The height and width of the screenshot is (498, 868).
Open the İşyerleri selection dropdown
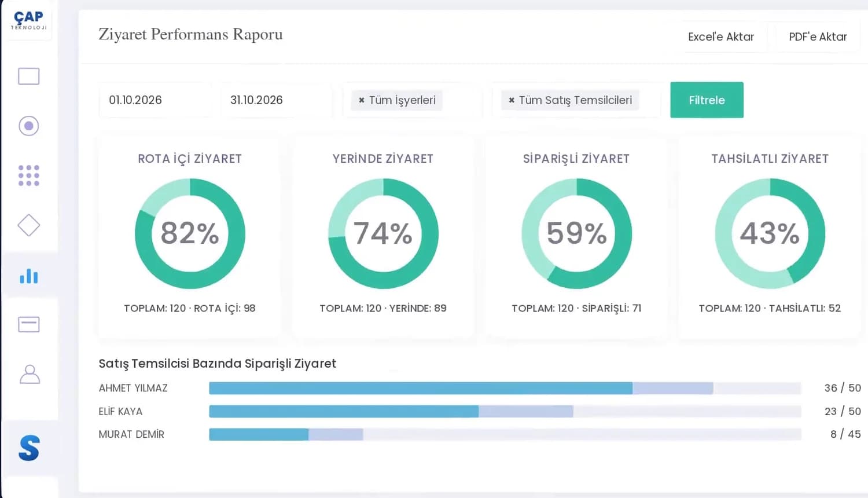[x=413, y=100]
